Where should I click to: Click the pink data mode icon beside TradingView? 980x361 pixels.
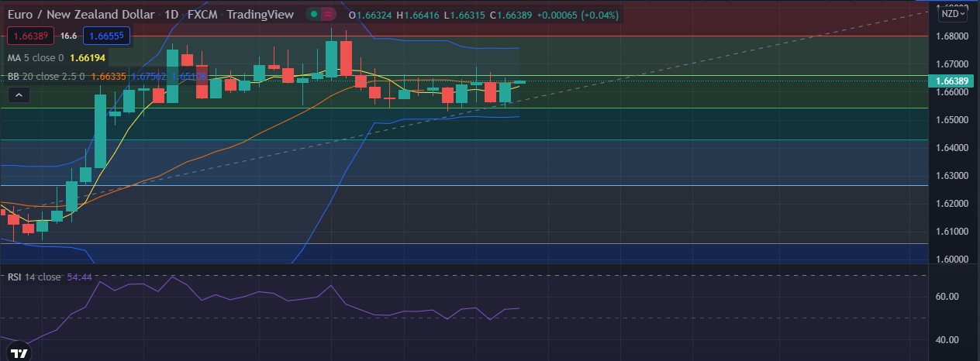click(x=329, y=15)
